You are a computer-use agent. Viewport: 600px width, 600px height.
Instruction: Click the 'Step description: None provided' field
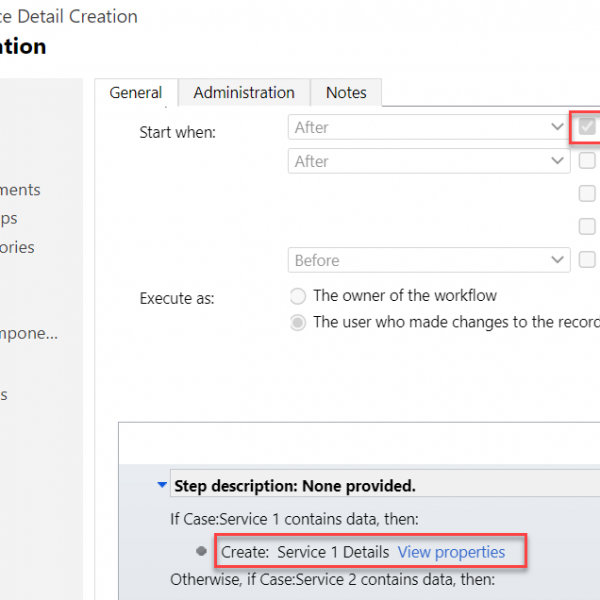[x=385, y=486]
